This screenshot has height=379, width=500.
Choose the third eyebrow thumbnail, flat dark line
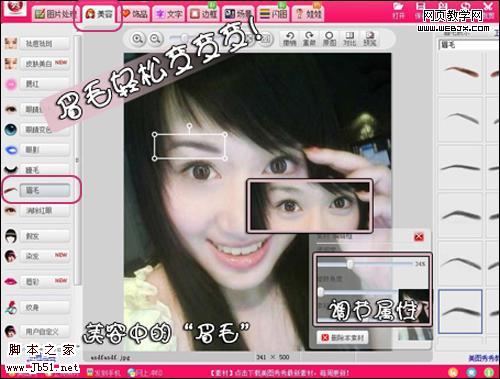460,167
